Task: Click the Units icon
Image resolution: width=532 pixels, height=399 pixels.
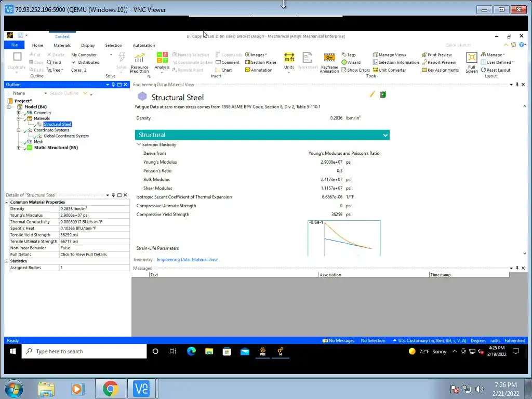Action: click(289, 61)
